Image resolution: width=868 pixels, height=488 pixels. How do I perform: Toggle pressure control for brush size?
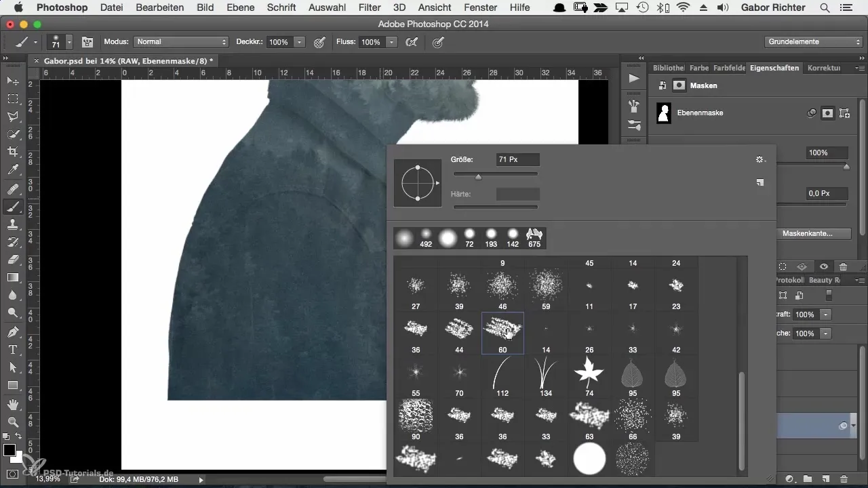click(x=439, y=42)
